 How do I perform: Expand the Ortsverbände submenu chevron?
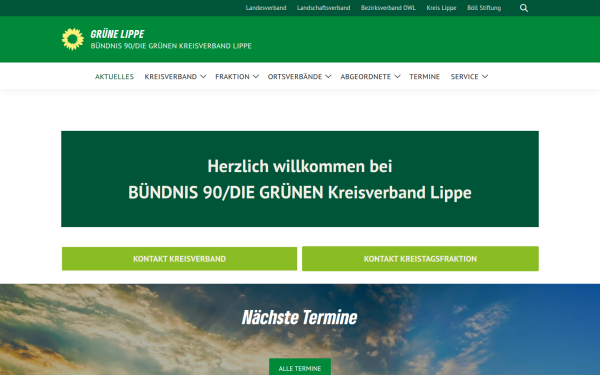pyautogui.click(x=328, y=77)
